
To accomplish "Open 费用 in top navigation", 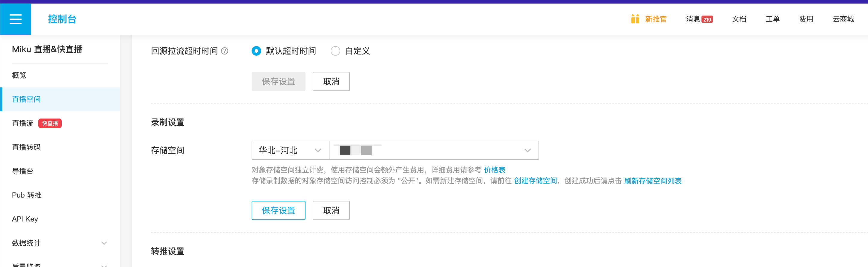I will pos(806,19).
